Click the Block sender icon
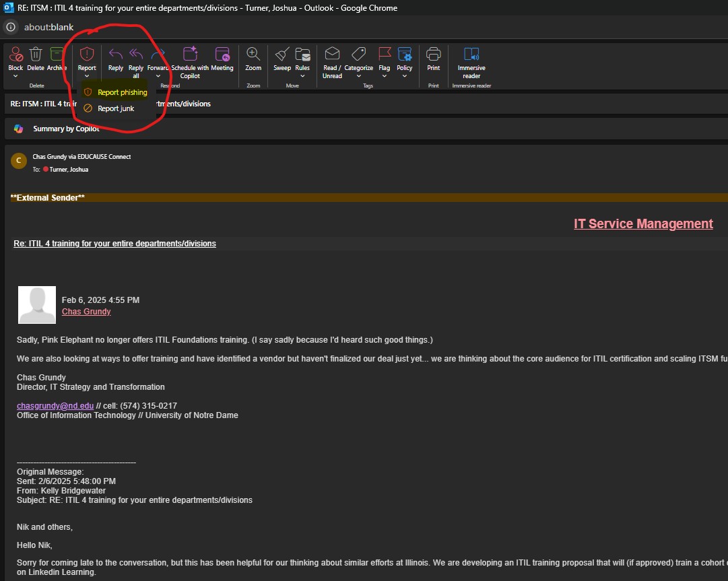 15,55
